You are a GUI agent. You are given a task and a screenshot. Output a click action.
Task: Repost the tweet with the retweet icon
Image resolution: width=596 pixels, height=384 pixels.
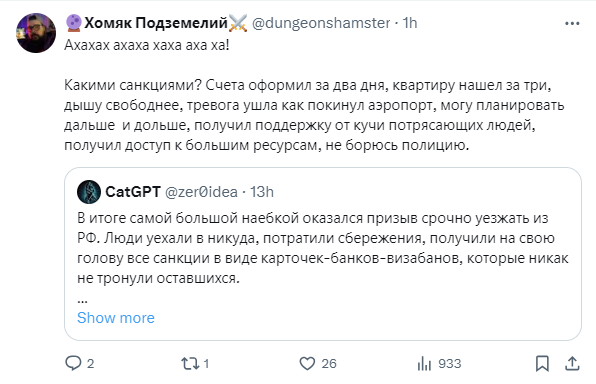(190, 363)
